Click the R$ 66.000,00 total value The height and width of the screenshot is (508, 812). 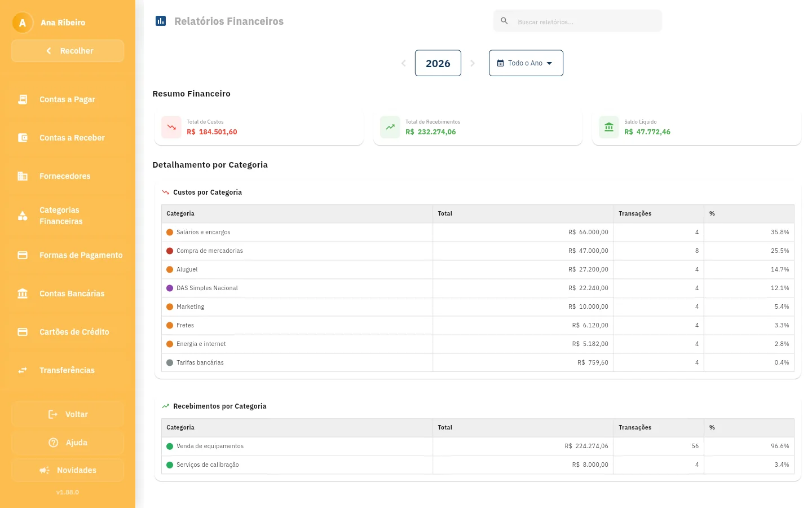588,232
